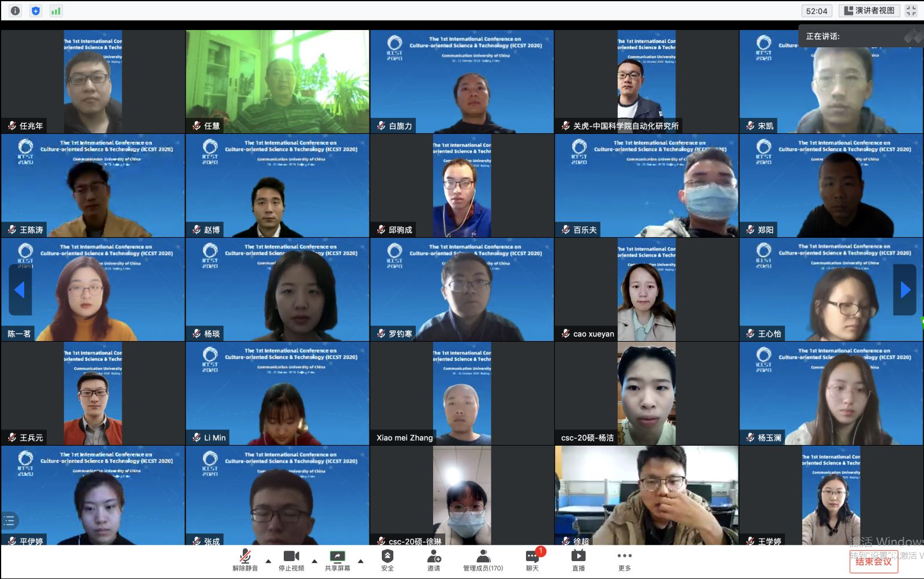Open the meeting info icon

point(15,10)
